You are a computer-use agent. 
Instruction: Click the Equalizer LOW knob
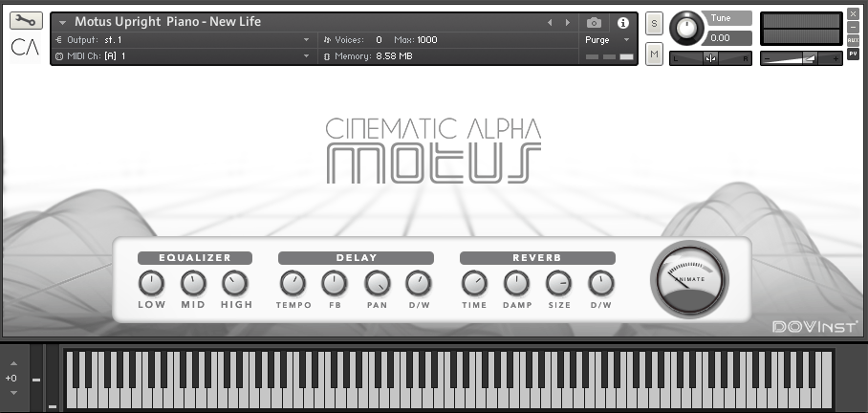[x=151, y=283]
